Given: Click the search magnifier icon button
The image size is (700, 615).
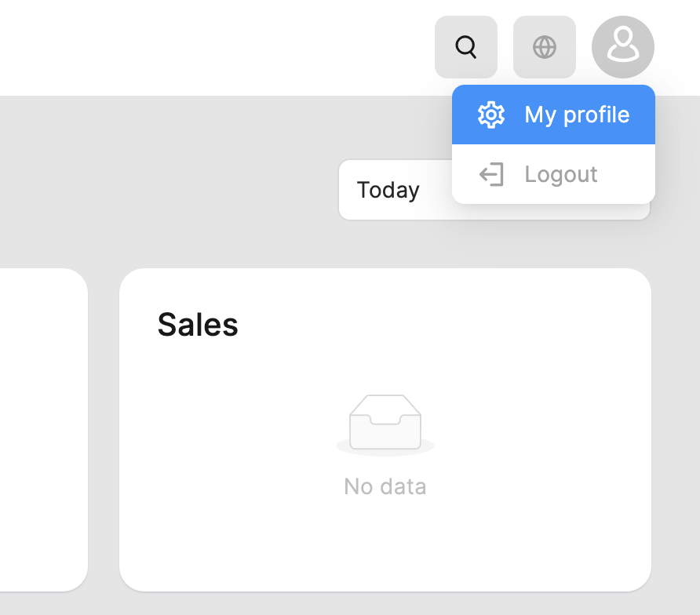Looking at the screenshot, I should click(x=466, y=47).
